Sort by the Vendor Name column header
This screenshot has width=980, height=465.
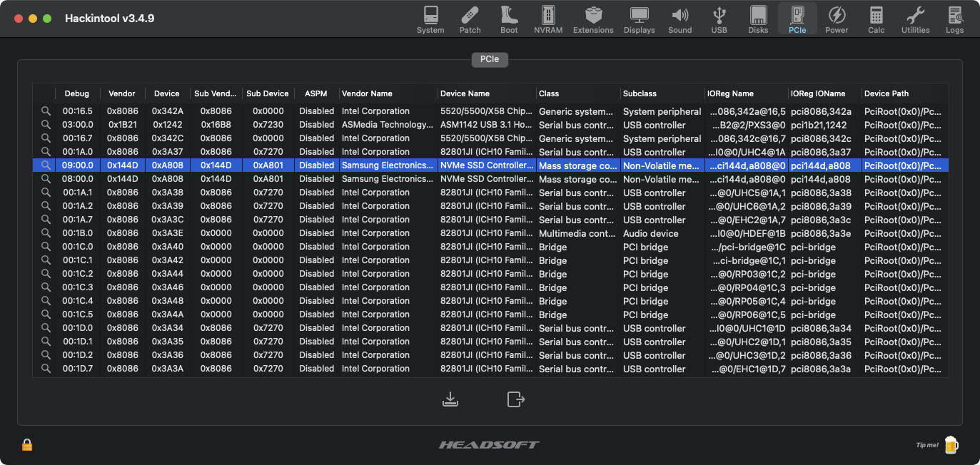367,93
